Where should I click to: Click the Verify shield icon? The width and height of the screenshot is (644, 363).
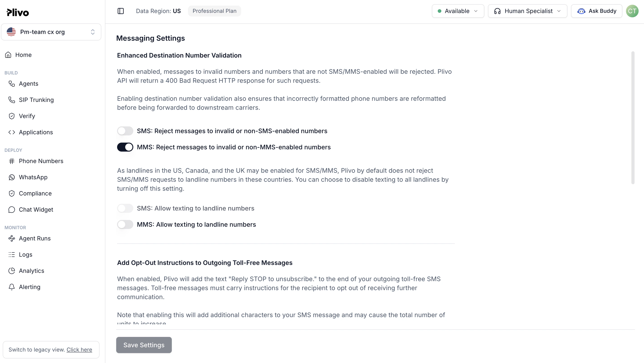(12, 116)
